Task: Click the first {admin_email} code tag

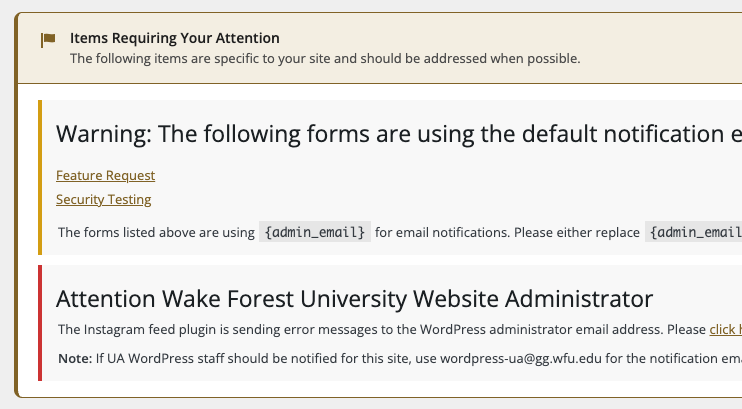Action: [x=315, y=232]
